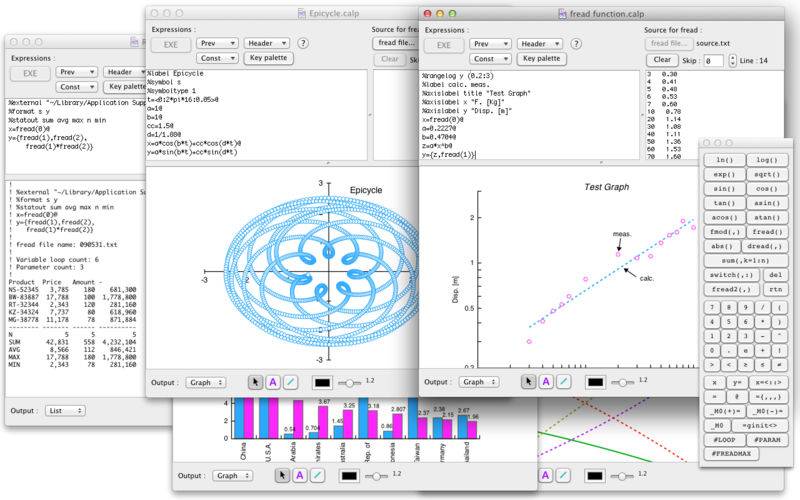Viewport: 800px width, 500px height.
Task: Choose the line drawing tool in fread function window
Action: coord(563,382)
